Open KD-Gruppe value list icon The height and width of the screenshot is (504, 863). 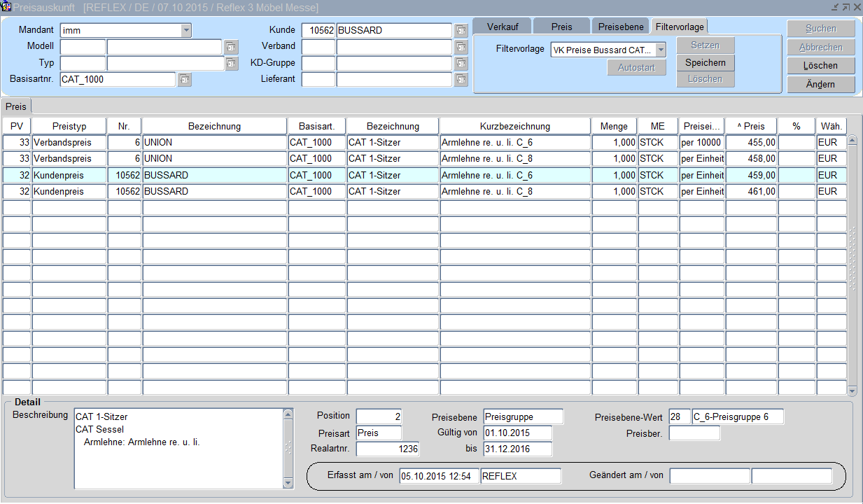[461, 63]
